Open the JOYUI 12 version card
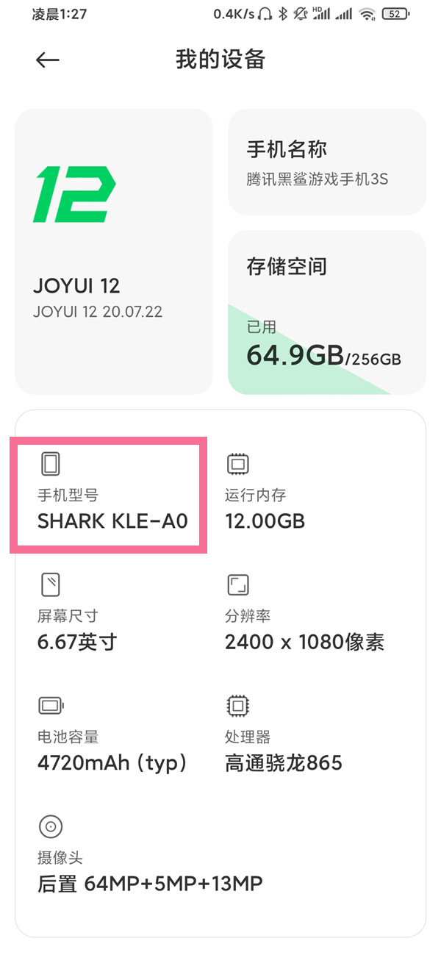 point(114,251)
